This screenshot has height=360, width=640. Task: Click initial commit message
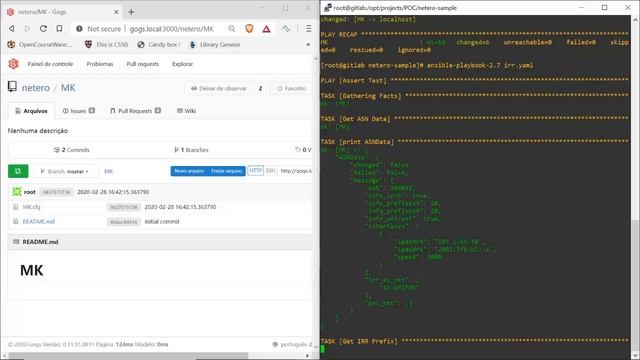pos(162,222)
